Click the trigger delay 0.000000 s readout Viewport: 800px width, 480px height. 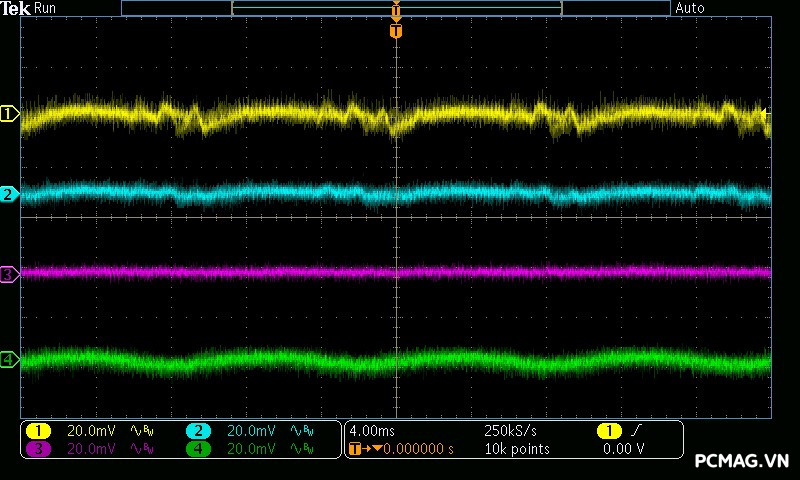tap(412, 449)
